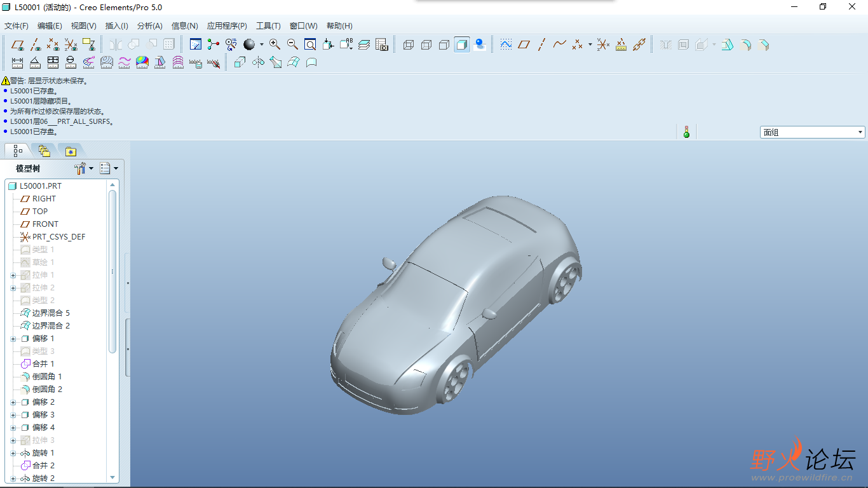Click the distance measure ruler icon
The height and width of the screenshot is (488, 868).
(18, 62)
